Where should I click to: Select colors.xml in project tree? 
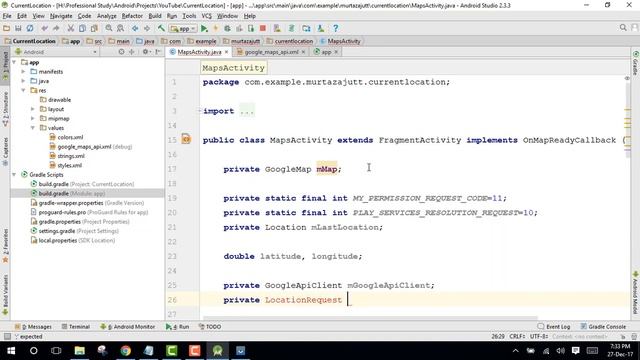point(66,137)
